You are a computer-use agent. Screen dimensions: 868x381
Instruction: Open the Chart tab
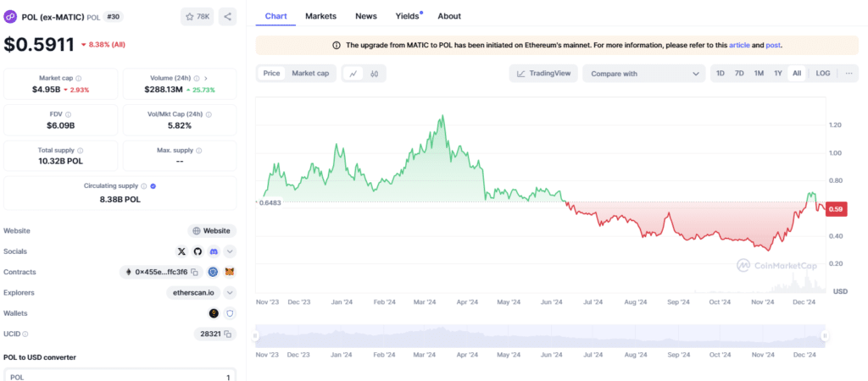pyautogui.click(x=275, y=16)
